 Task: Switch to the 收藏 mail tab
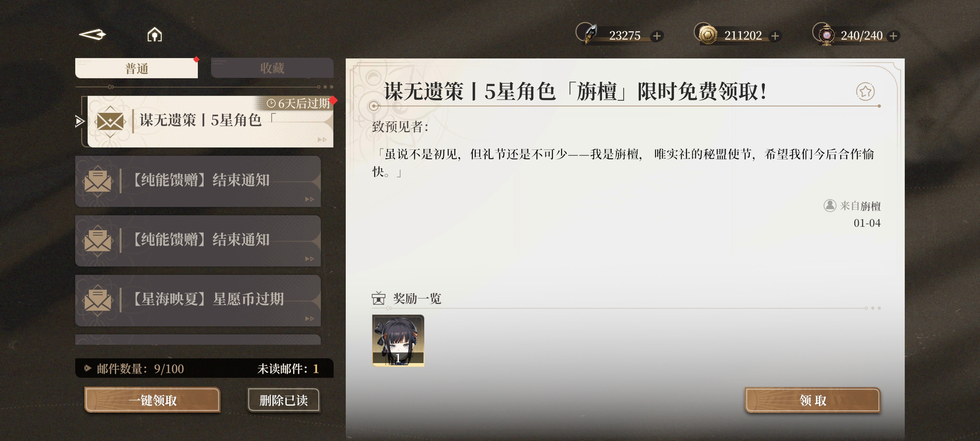pyautogui.click(x=272, y=68)
